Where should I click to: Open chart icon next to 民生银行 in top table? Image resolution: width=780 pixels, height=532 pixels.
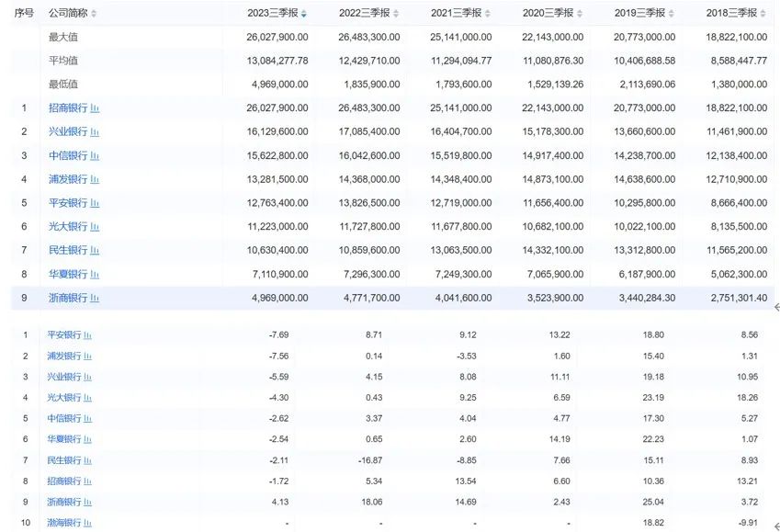pyautogui.click(x=95, y=250)
